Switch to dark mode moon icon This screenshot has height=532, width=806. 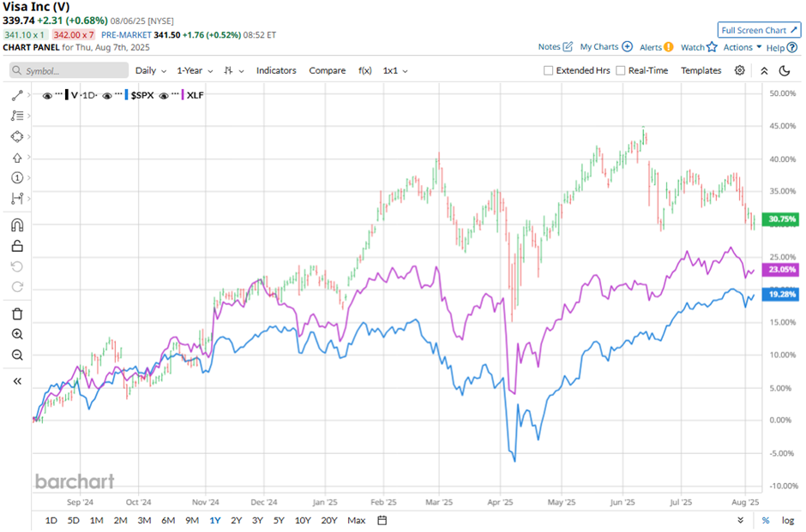(785, 71)
